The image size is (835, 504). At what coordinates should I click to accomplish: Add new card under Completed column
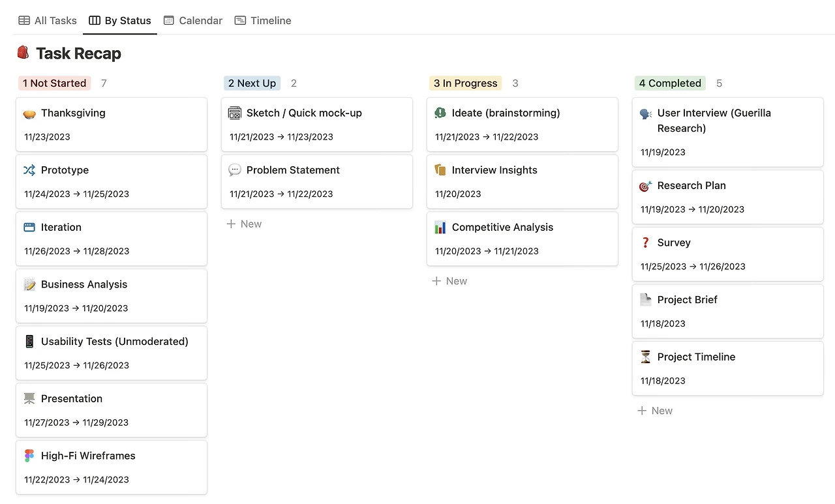coord(655,411)
